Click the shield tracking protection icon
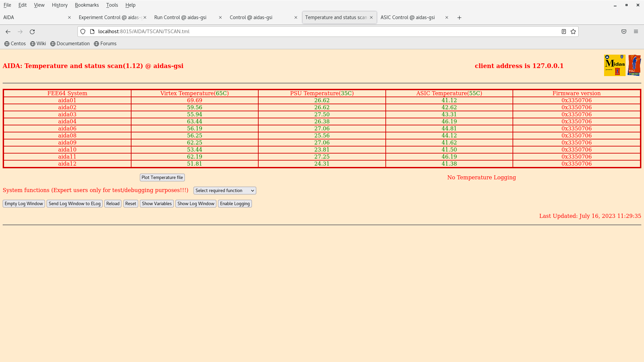Screen dimensions: 644x362 tap(83, 32)
